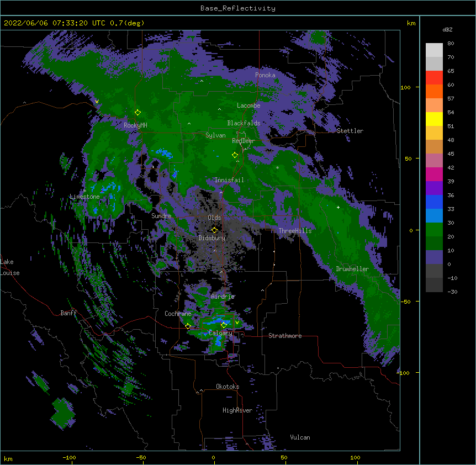Click yellow V marker northwest of RockyMH
Viewport: 476px width, 465px height.
pyautogui.click(x=97, y=102)
